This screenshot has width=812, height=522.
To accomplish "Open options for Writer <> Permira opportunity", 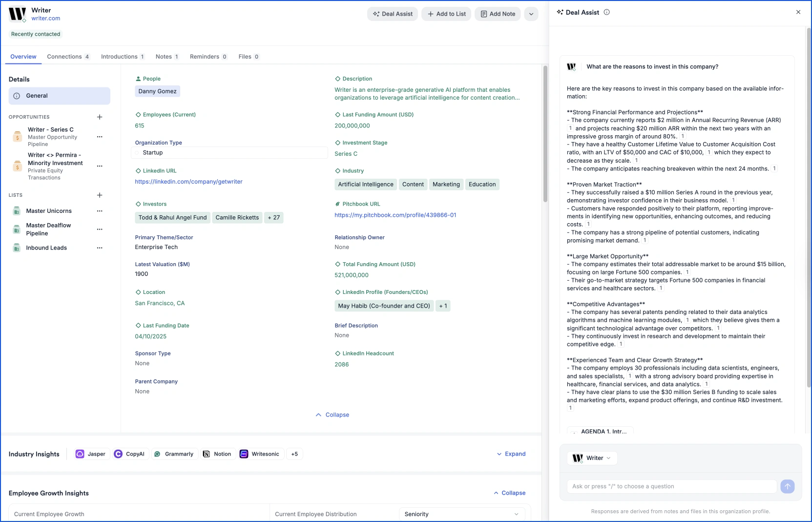I will (100, 166).
